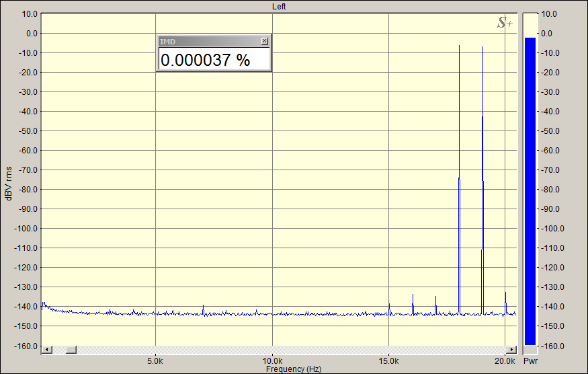The height and width of the screenshot is (374, 588).
Task: Click the left axis "-160.0" tick label
Action: pos(26,346)
